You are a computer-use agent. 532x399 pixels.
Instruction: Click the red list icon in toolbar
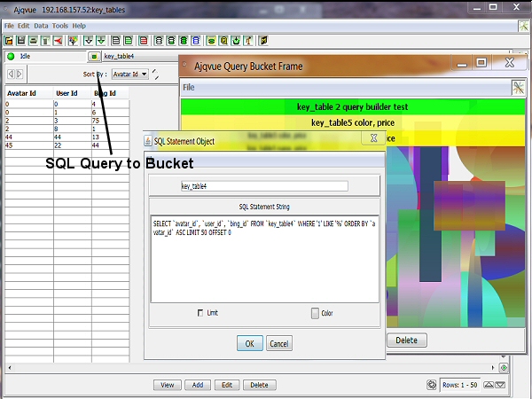tap(142, 40)
